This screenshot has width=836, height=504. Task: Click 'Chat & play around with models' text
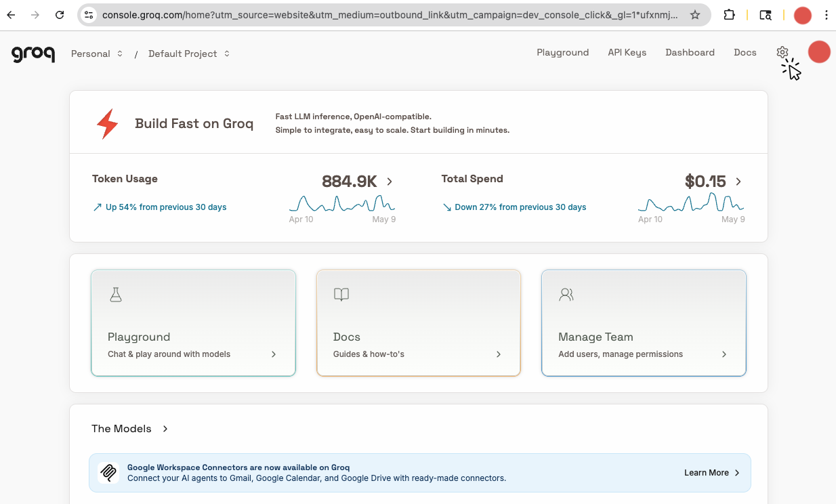[x=169, y=354]
